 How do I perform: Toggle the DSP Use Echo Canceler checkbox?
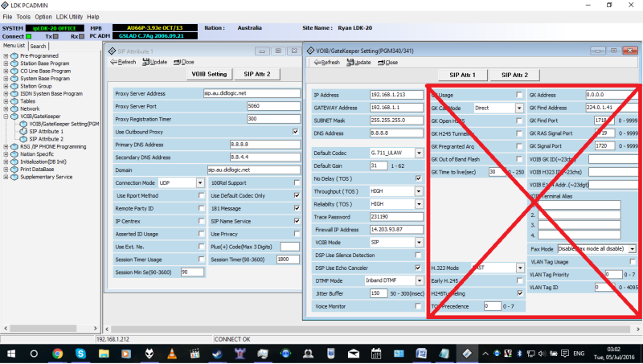pos(418,268)
